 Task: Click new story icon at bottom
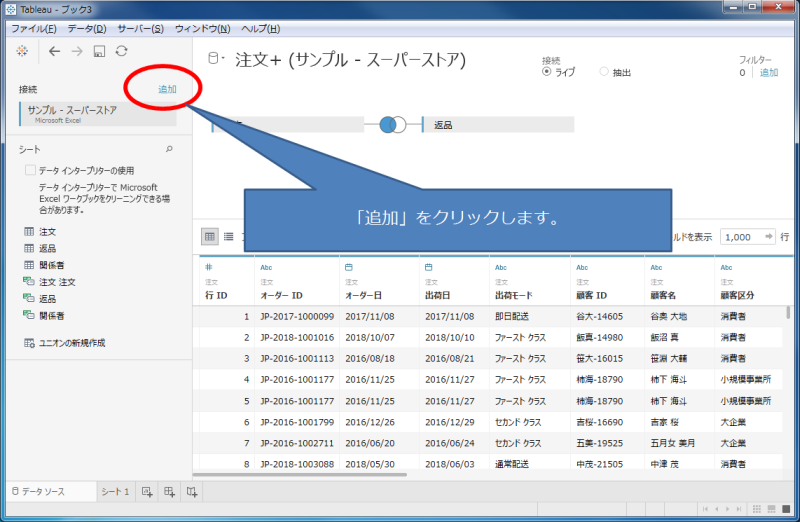pos(192,492)
